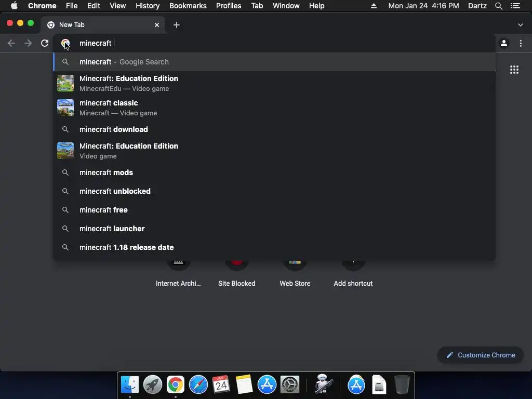Open Notes from the Dock
The width and height of the screenshot is (532, 399).
(244, 384)
